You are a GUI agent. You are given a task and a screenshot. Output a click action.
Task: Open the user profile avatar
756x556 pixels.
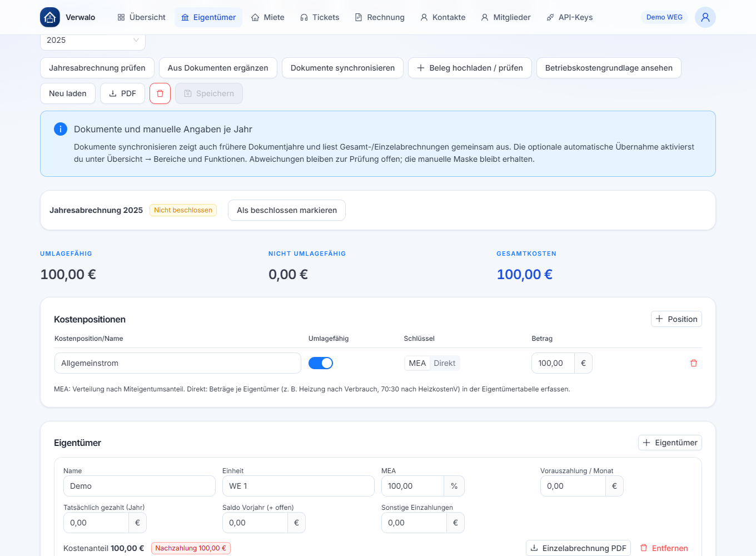705,17
